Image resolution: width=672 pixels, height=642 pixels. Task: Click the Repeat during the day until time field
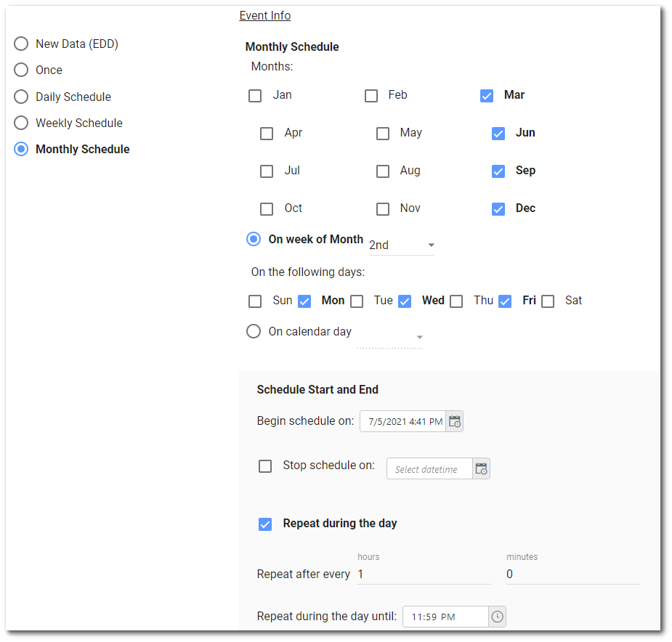point(445,617)
